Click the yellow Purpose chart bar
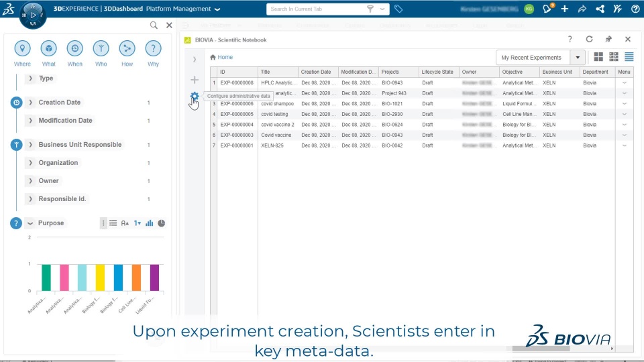The image size is (644, 362). (100, 278)
